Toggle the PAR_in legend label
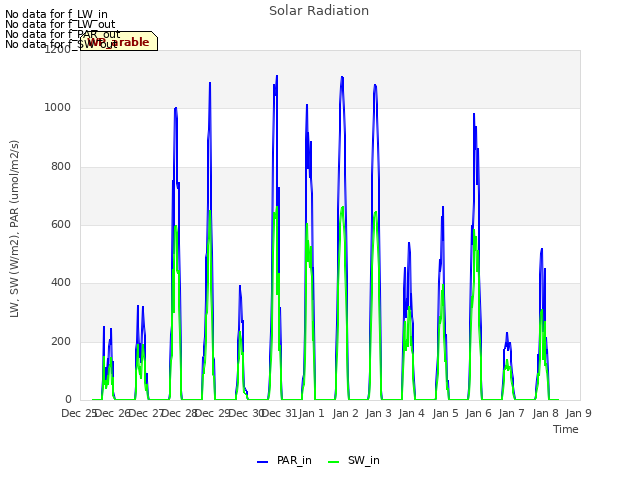Image resolution: width=640 pixels, height=480 pixels. (294, 460)
